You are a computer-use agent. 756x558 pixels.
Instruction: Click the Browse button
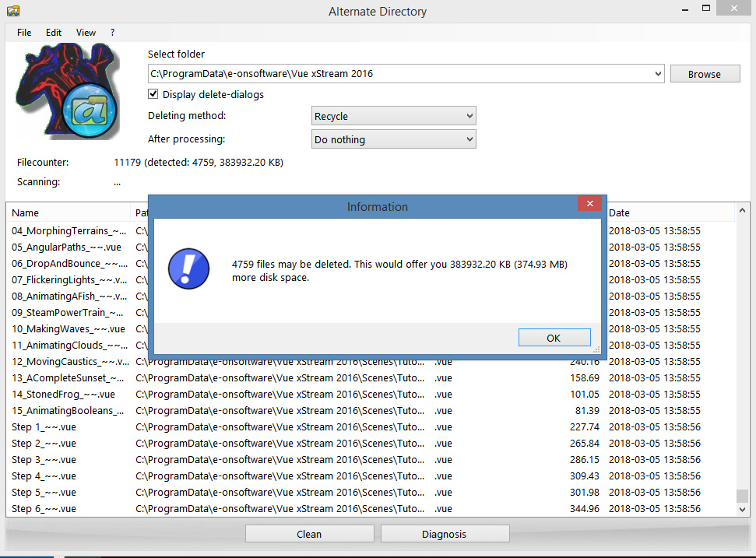point(704,75)
